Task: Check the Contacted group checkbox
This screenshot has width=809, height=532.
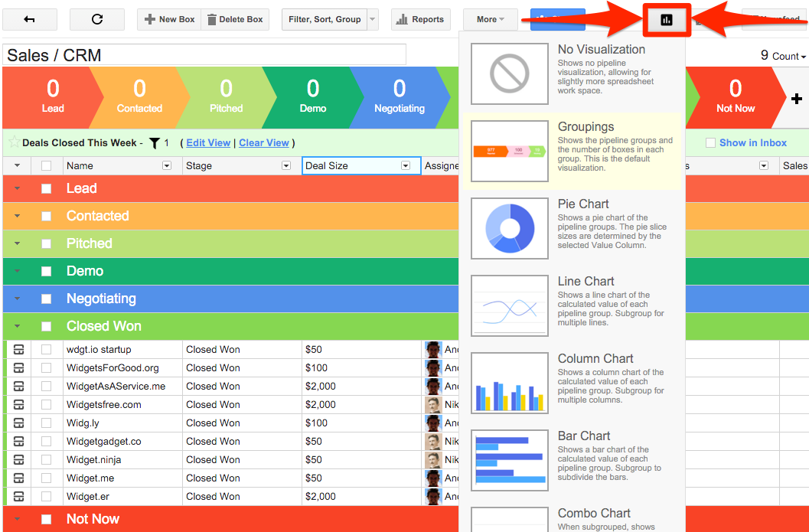Action: [47, 216]
